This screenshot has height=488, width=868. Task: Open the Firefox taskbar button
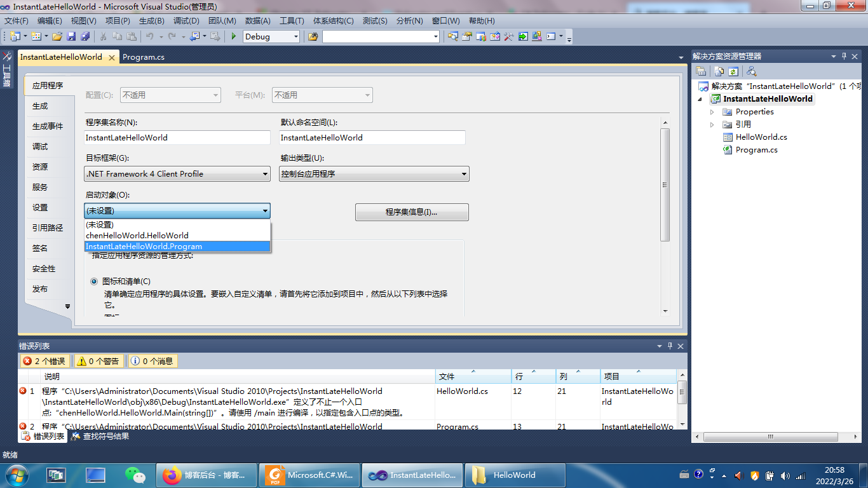(207, 475)
